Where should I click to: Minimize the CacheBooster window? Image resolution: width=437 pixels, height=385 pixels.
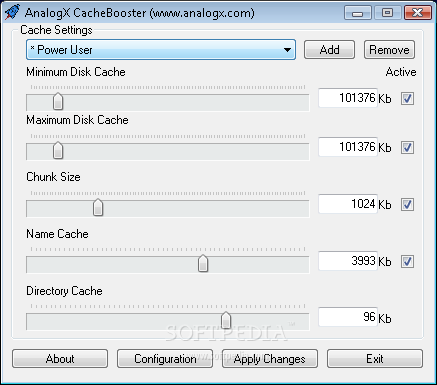(358, 13)
